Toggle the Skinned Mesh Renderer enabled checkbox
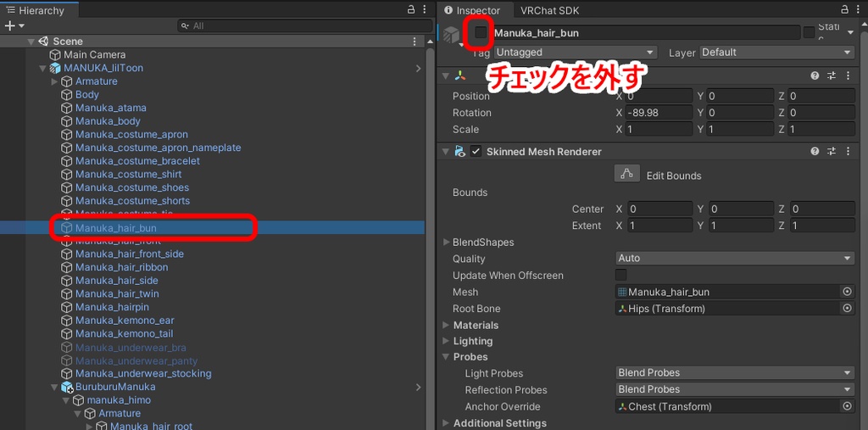The height and width of the screenshot is (430, 868). [x=476, y=151]
